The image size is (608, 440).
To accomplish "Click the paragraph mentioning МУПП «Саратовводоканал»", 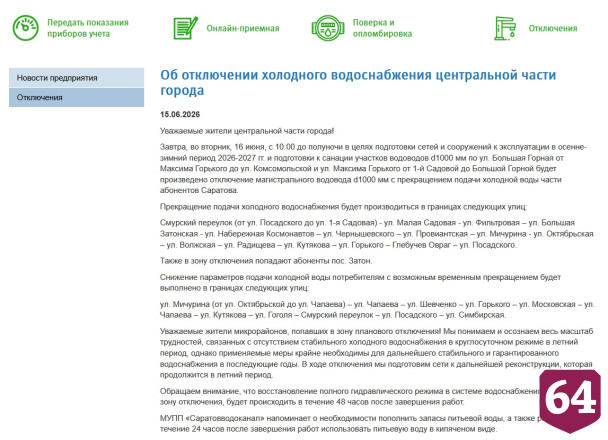I will 349,424.
